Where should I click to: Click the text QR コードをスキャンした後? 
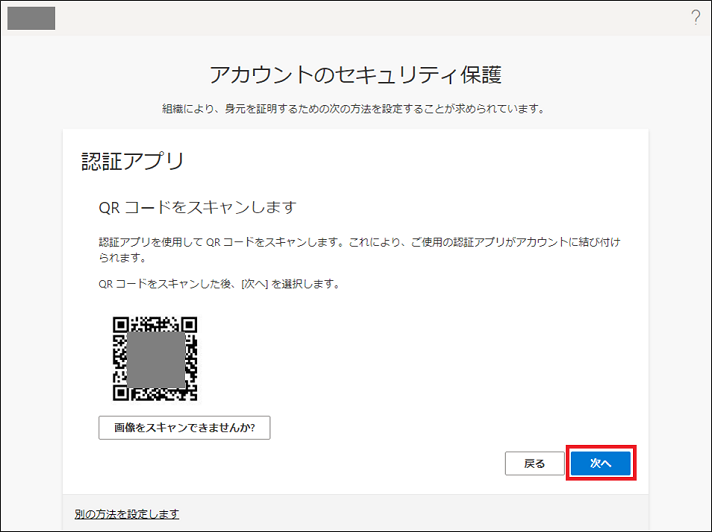coord(166,284)
